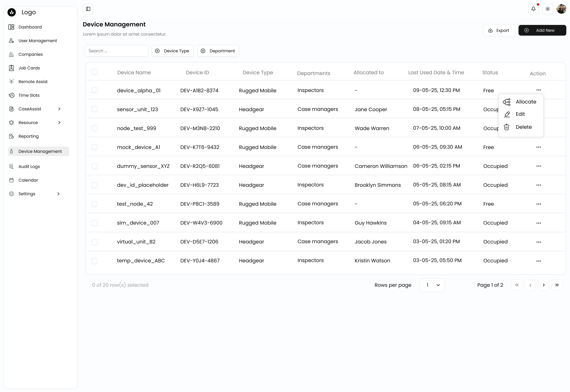This screenshot has height=392, width=570.
Task: Toggle the light/dark theme sun icon
Action: click(x=547, y=9)
